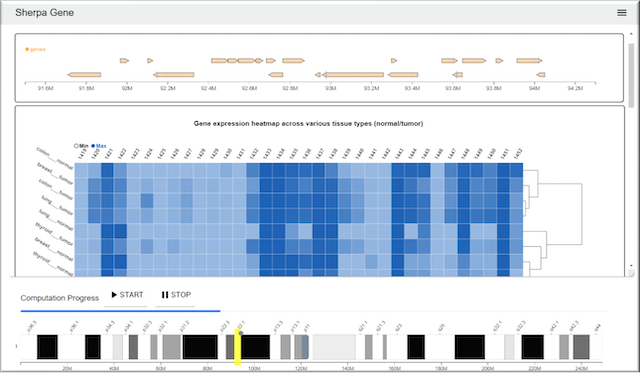Select the black chromosome band near 80M

click(x=200, y=347)
